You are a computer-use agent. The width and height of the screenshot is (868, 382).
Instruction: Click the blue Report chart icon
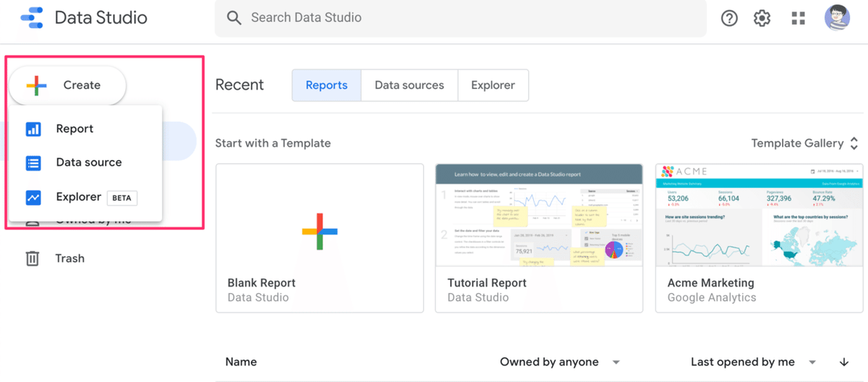pyautogui.click(x=33, y=129)
